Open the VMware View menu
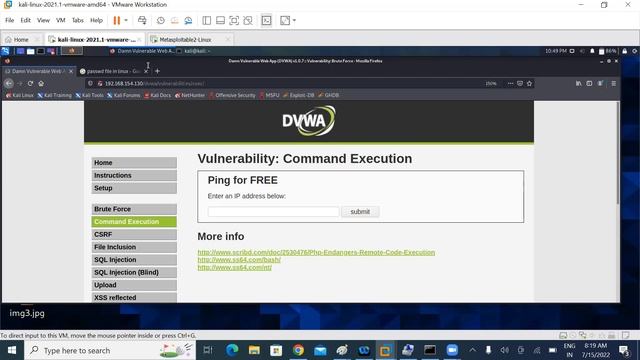This screenshot has width=640, height=360. point(43,20)
